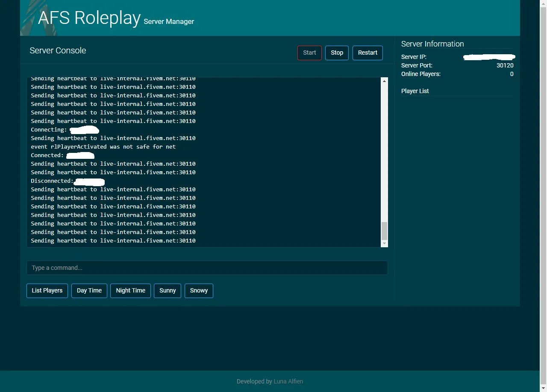Click the rlPlayerActivated event log line
Screen dimensions: 547x392
point(103,147)
